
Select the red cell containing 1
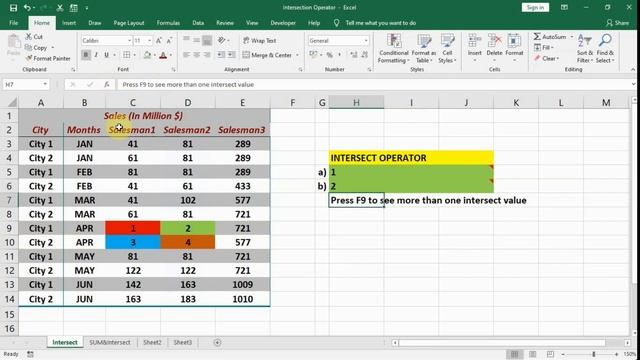pos(133,228)
